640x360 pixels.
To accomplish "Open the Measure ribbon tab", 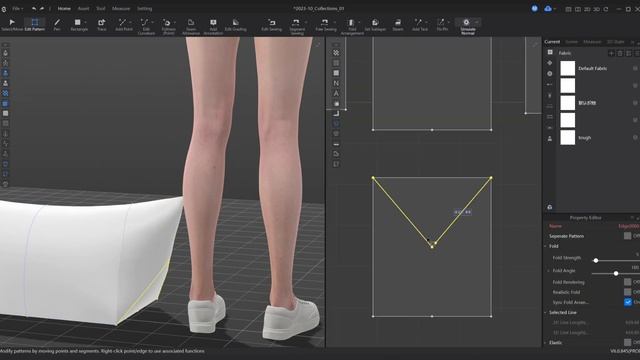I will 121,9.
